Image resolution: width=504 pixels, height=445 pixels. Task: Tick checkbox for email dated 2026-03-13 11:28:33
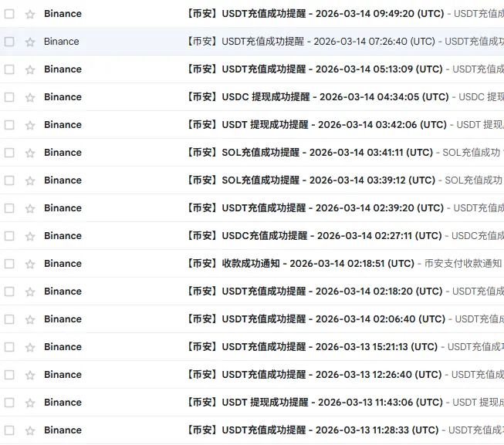pos(9,430)
